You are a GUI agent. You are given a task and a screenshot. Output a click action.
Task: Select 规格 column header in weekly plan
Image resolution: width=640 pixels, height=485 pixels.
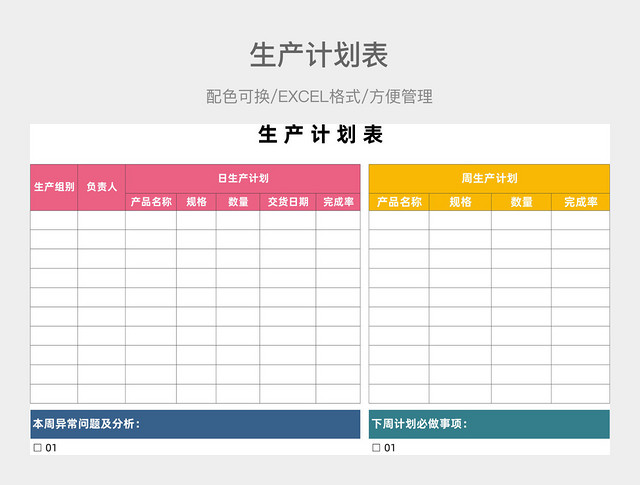point(460,202)
